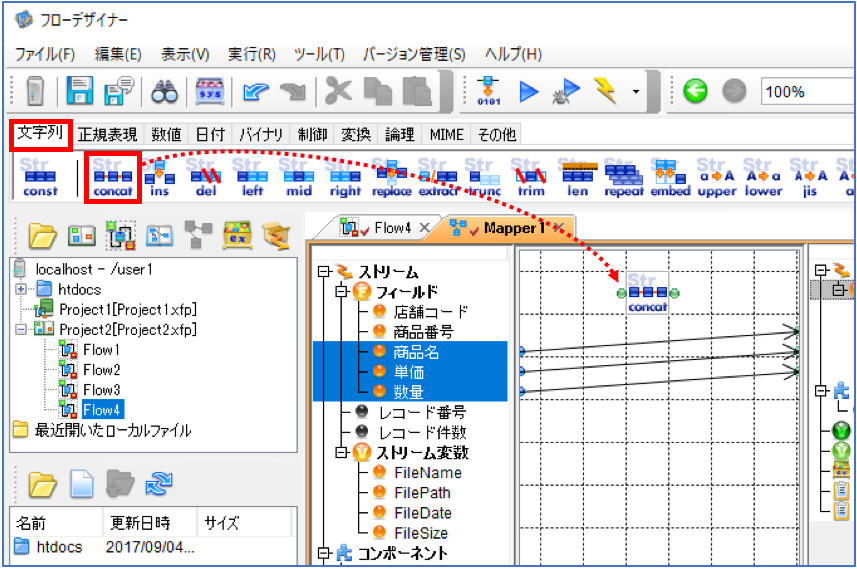
Task: Run the flow with blue play icon
Action: point(529,91)
